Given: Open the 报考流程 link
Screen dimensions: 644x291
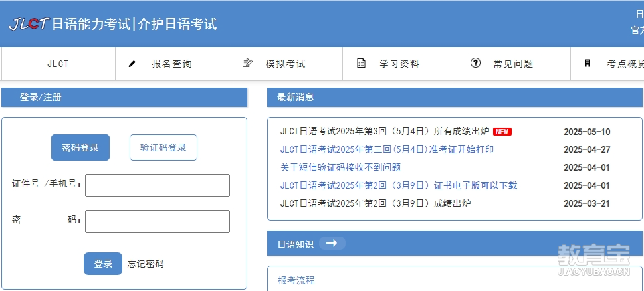Looking at the screenshot, I should click(296, 281).
